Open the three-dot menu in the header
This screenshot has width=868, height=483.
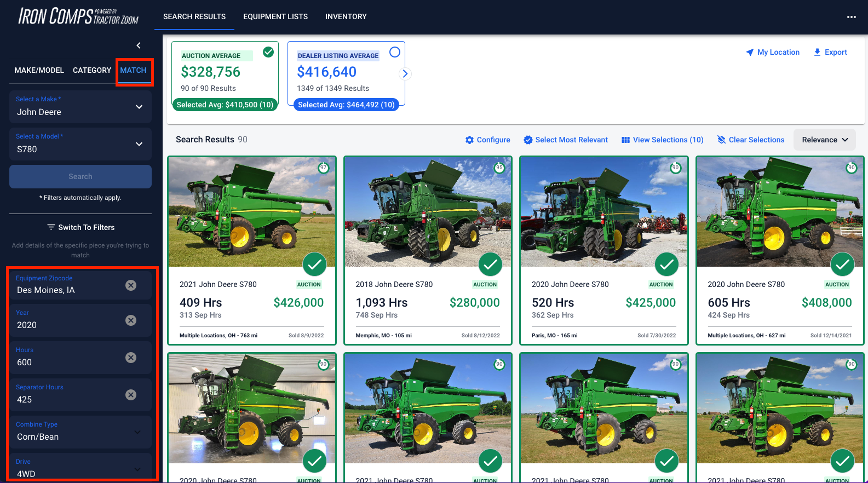coord(851,17)
